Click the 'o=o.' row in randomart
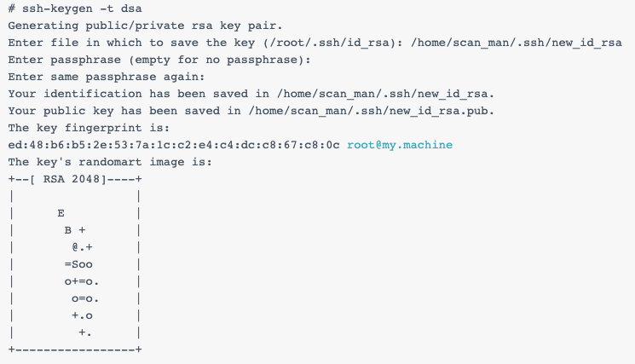The height and width of the screenshot is (364, 635). [85, 298]
